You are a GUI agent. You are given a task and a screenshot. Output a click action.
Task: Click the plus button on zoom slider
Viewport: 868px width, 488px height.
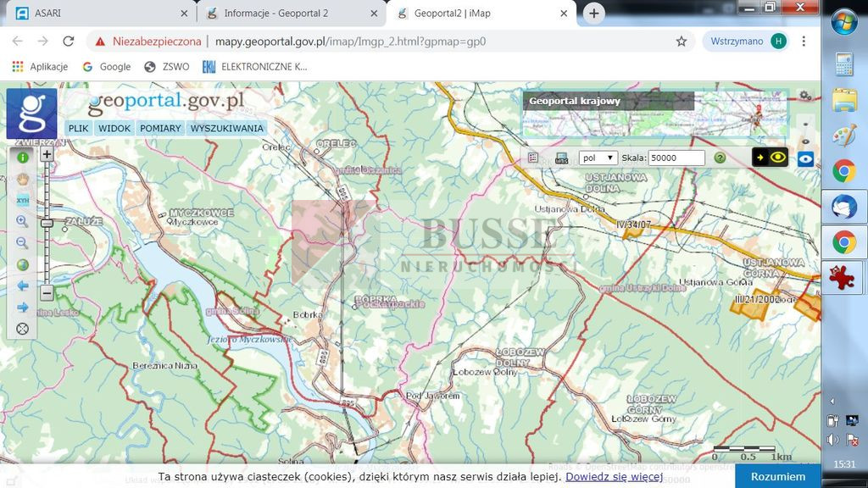pos(47,154)
